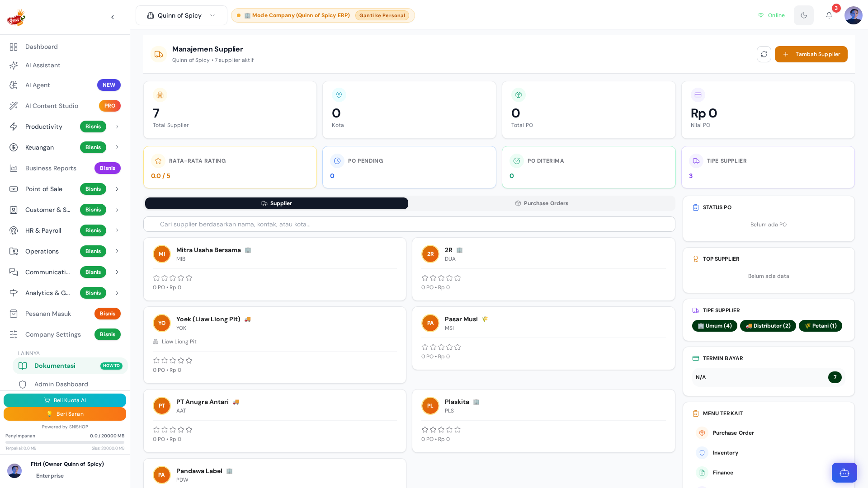Open the floating chatbot assistant button
Screen dimensions: 868x488
click(844, 473)
